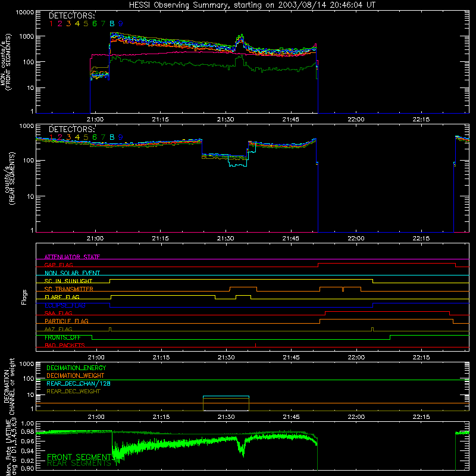Select olive detector '5' in front segments legend

86,24
